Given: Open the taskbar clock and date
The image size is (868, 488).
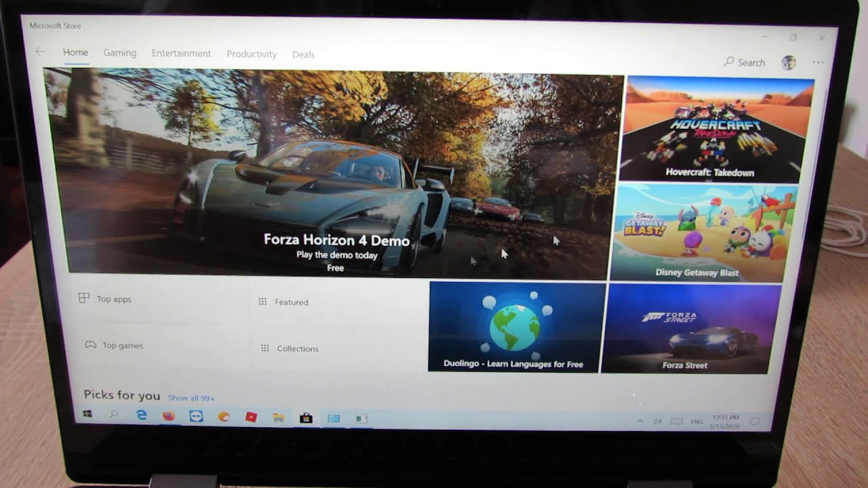Looking at the screenshot, I should click(x=726, y=421).
